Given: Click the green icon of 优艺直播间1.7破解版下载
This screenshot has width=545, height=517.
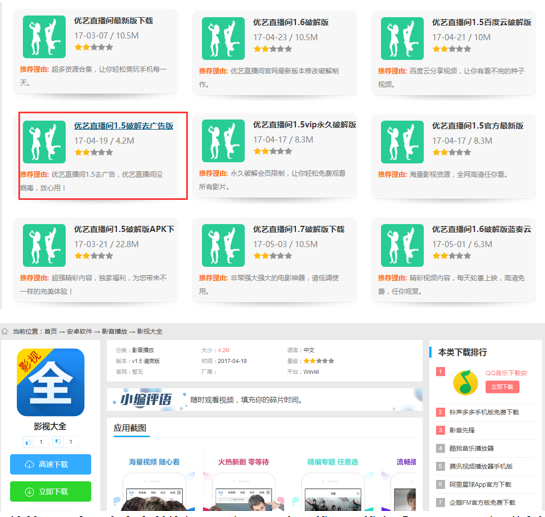Looking at the screenshot, I should [223, 245].
